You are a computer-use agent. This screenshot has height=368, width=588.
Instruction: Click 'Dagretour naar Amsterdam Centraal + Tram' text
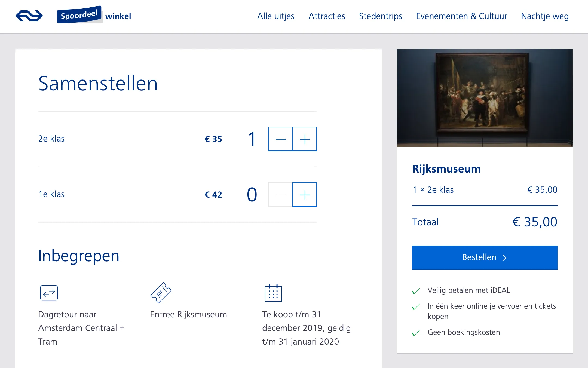[81, 328]
